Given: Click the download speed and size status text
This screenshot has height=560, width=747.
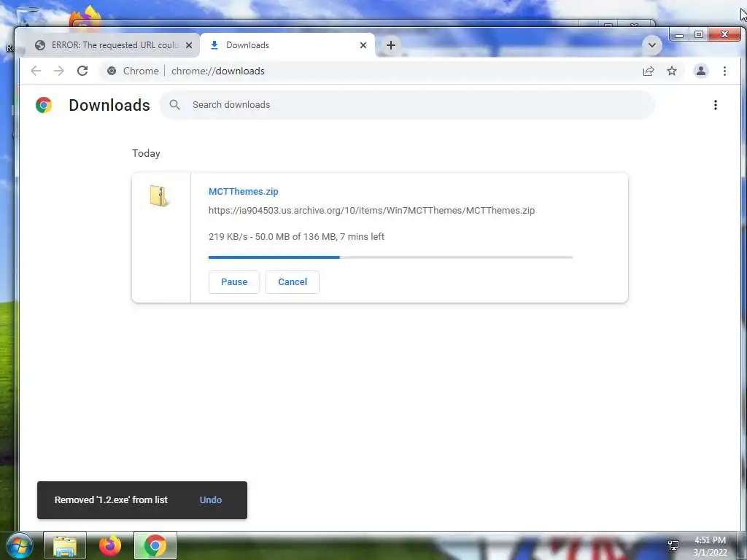Looking at the screenshot, I should (296, 237).
